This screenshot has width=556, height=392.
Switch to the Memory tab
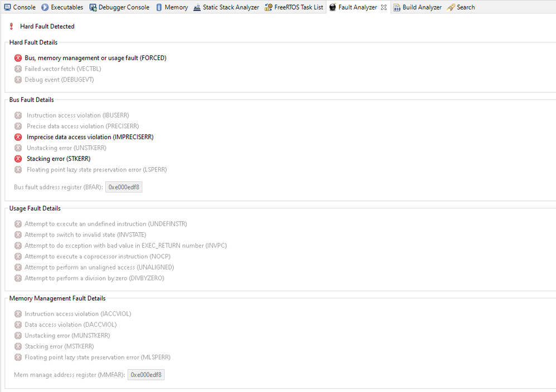point(172,7)
